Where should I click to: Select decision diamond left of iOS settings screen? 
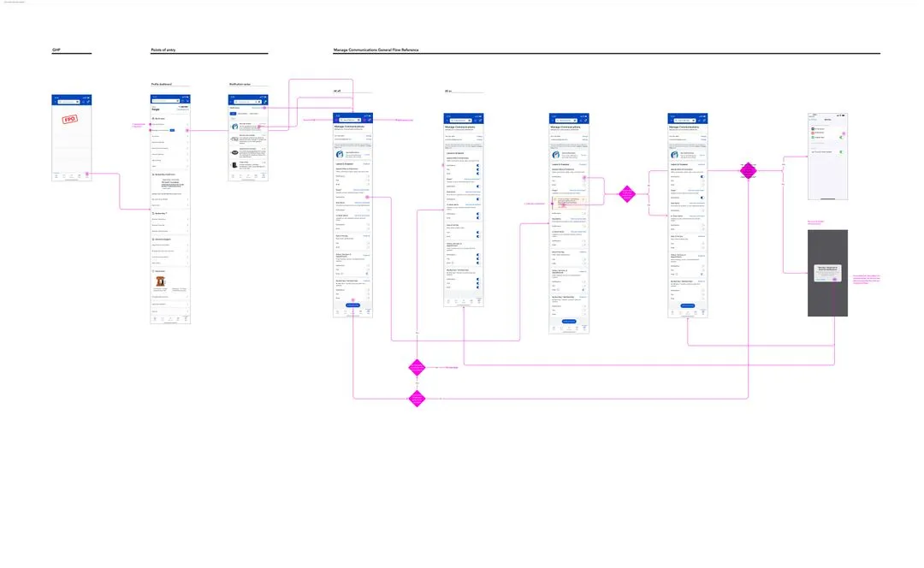coord(749,171)
